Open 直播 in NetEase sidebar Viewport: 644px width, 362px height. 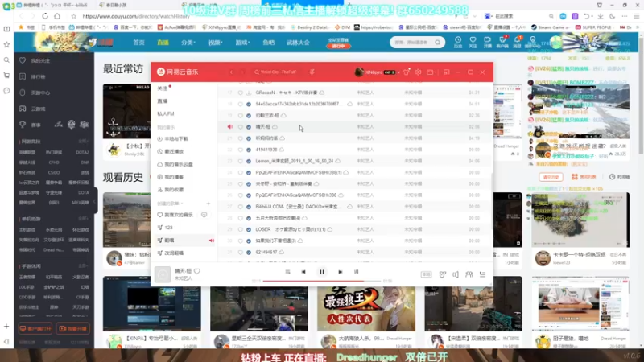point(163,101)
